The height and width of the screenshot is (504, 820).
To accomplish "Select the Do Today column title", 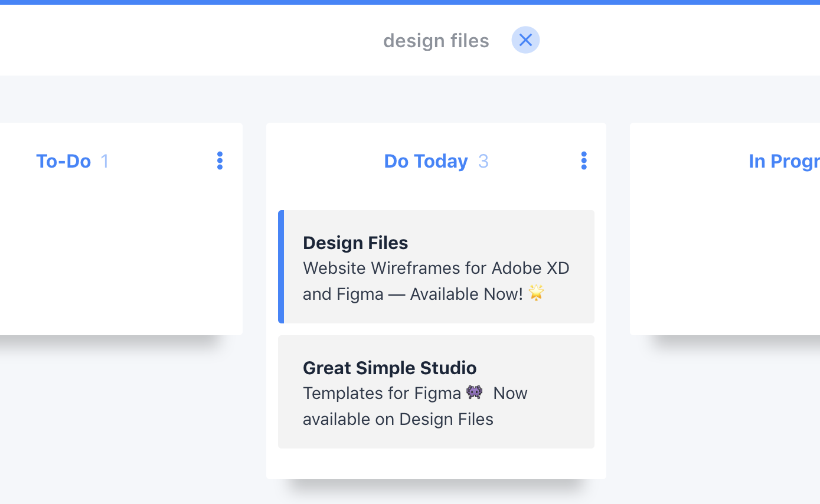I will coord(426,161).
